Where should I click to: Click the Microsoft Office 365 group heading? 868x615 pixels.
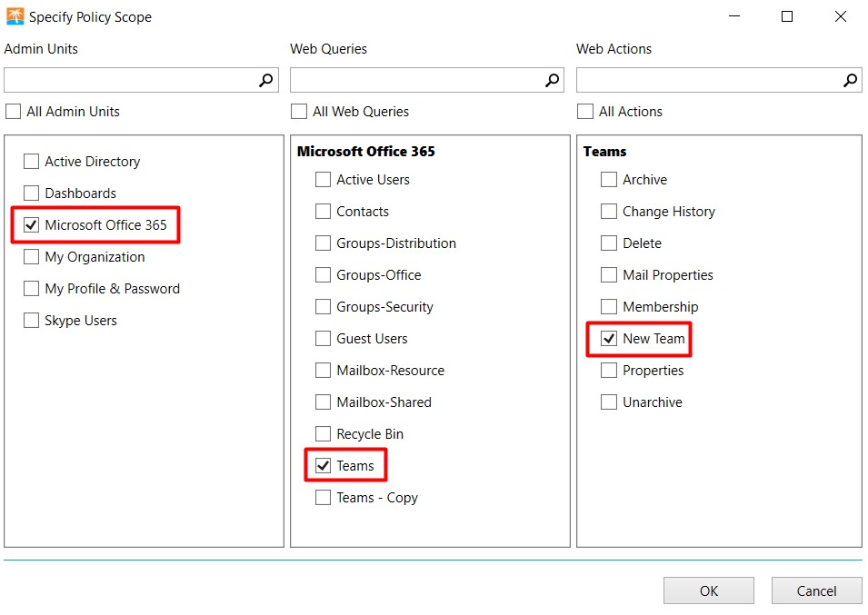coord(366,152)
